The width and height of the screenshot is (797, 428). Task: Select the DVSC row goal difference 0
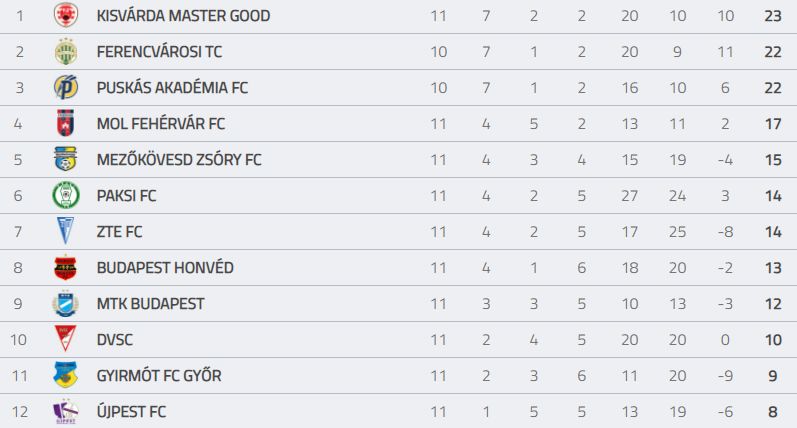pyautogui.click(x=725, y=340)
